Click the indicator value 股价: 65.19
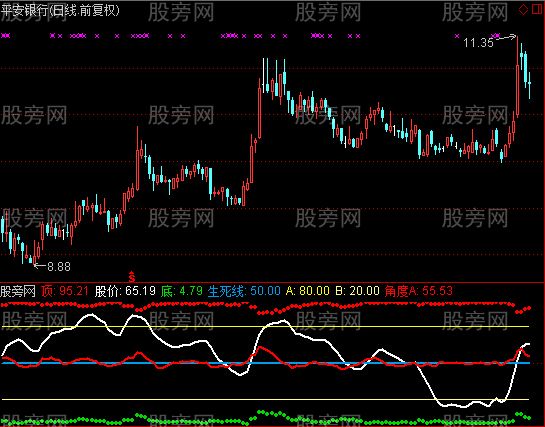 pos(125,291)
